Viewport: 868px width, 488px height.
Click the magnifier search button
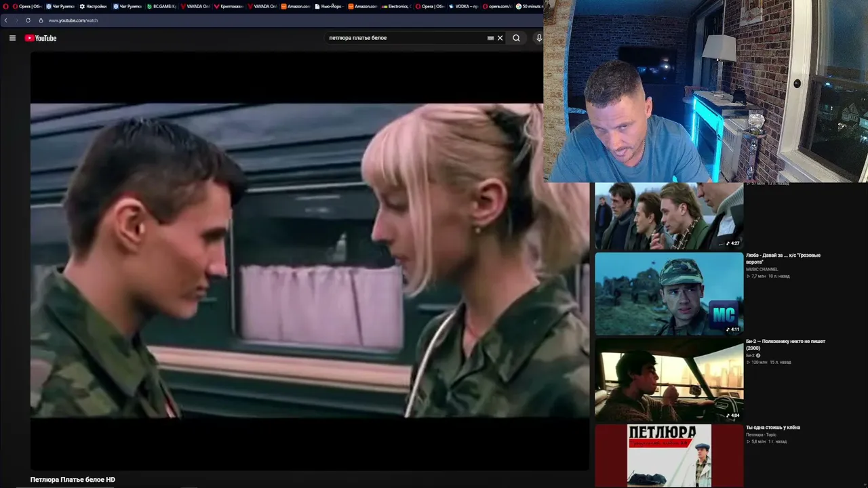[x=516, y=38]
